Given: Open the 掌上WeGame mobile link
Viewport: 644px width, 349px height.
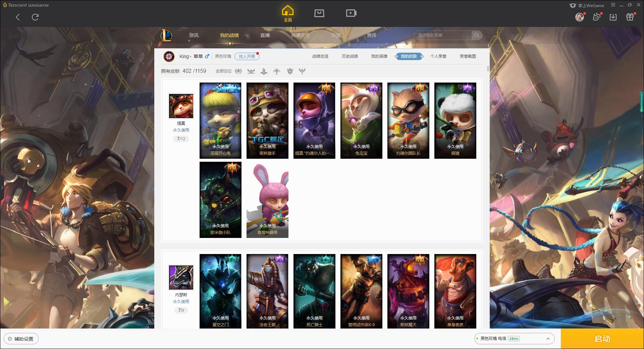Looking at the screenshot, I should coord(587,5).
